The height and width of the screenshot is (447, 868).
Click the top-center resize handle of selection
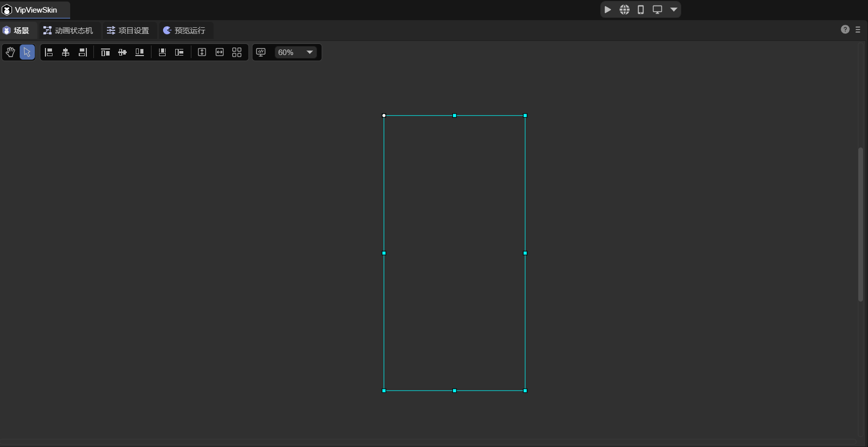(454, 116)
